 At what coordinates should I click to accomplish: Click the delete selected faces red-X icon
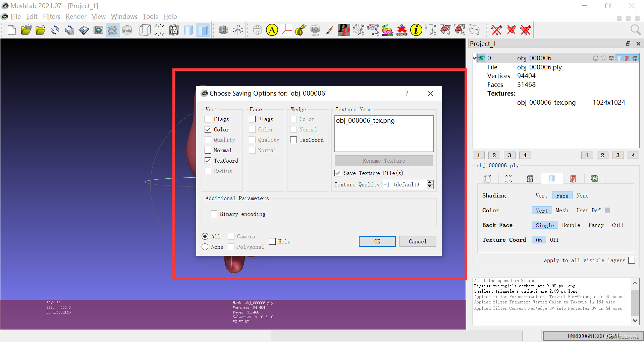click(511, 30)
